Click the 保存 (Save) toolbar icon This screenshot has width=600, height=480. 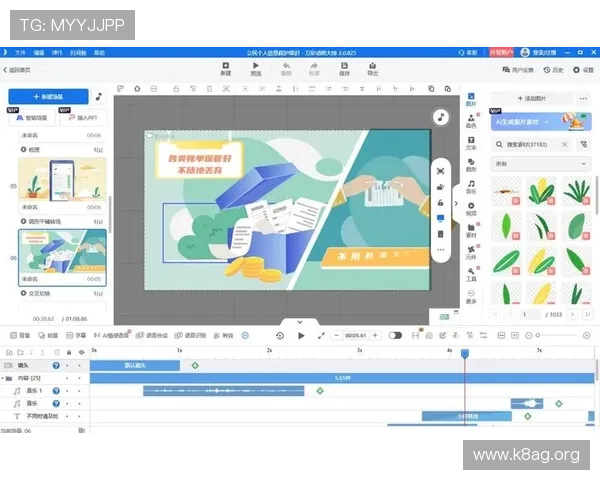point(344,68)
